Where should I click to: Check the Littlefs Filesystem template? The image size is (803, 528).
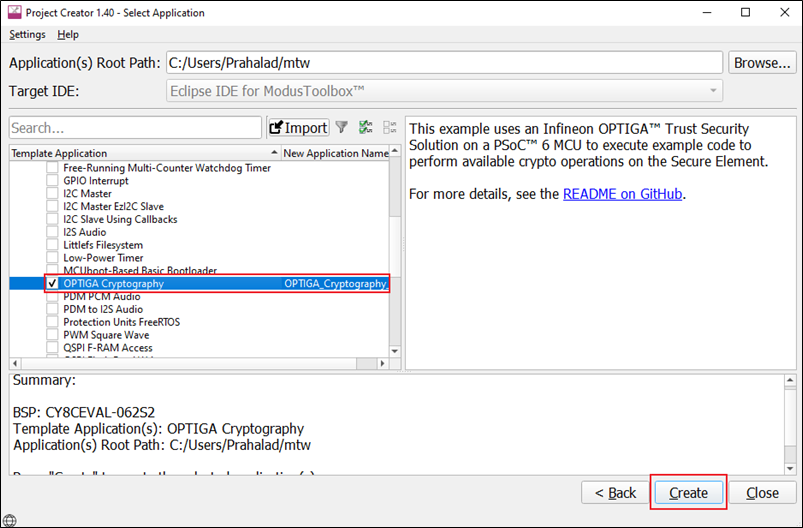click(x=53, y=245)
